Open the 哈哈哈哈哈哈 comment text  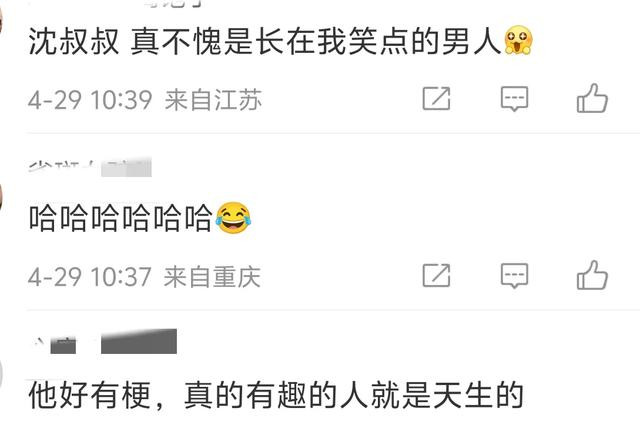(121, 218)
